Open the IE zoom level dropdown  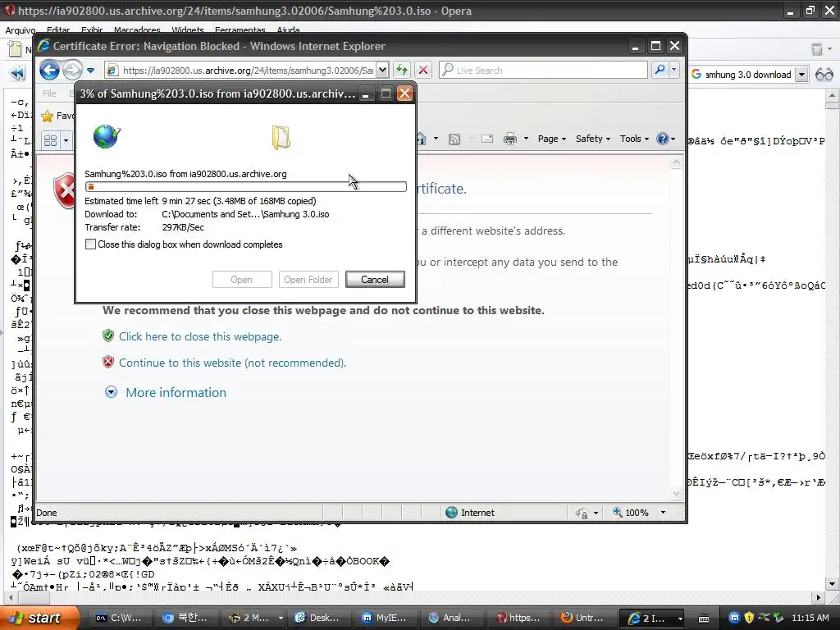[663, 513]
